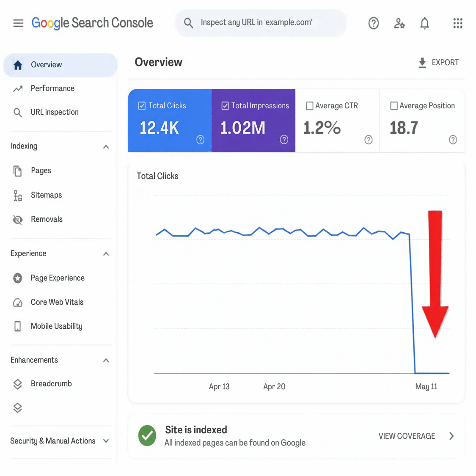Image resolution: width=476 pixels, height=476 pixels.
Task: Collapse the Experience section
Action: 106,254
